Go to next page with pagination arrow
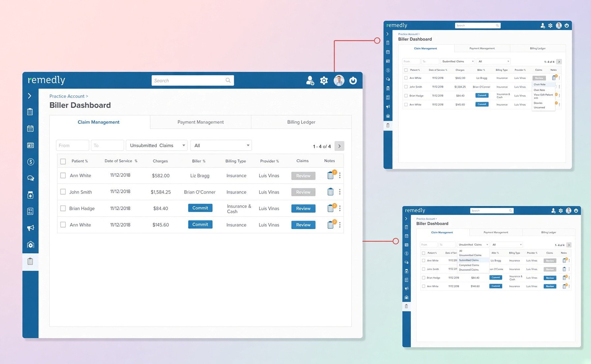 click(x=339, y=146)
